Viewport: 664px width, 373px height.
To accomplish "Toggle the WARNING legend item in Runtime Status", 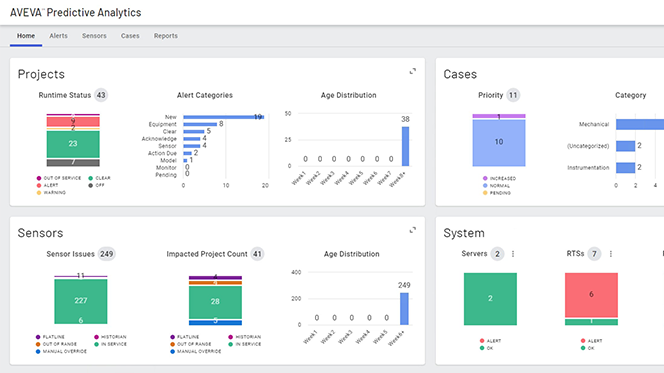I will click(51, 193).
